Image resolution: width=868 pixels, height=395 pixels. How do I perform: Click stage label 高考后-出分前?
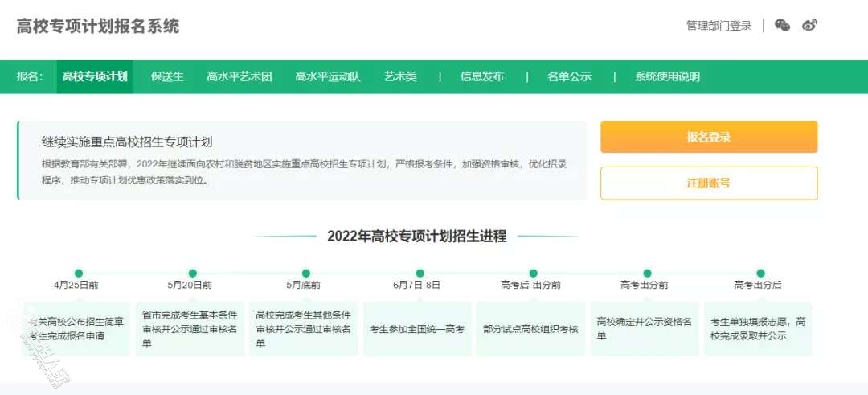[530, 285]
